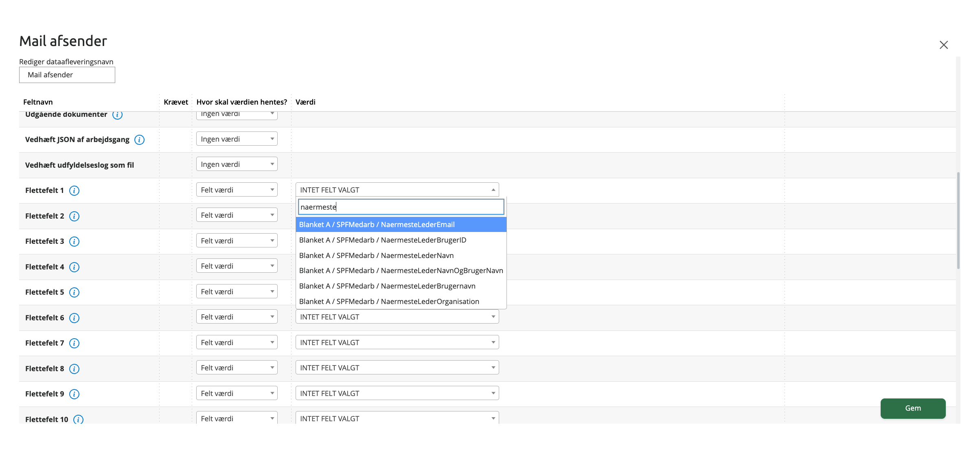Open Flettefelt 2 source dropdown
Viewport: 980px width, 466px height.
[237, 215]
